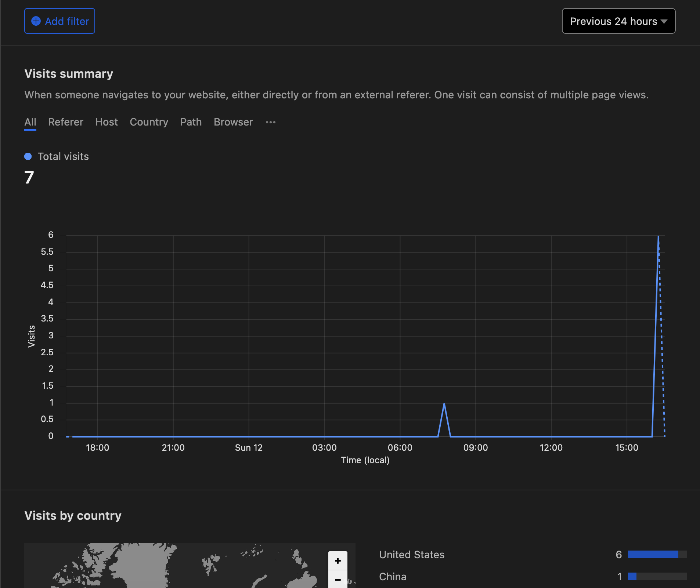
Task: Click the Add filter button label
Action: (67, 21)
